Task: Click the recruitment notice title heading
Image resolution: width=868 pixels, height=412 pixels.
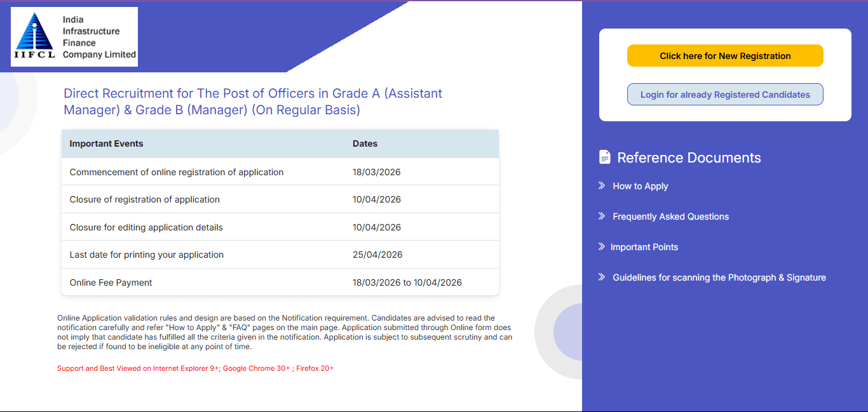Action: pyautogui.click(x=252, y=101)
